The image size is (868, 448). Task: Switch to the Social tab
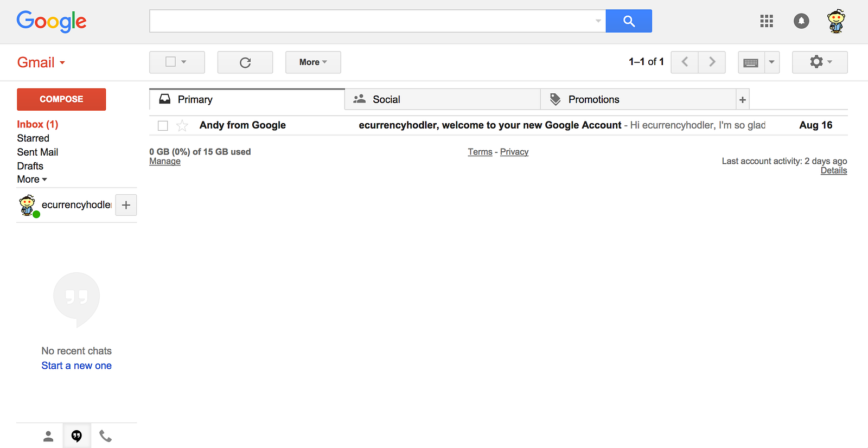pos(443,99)
